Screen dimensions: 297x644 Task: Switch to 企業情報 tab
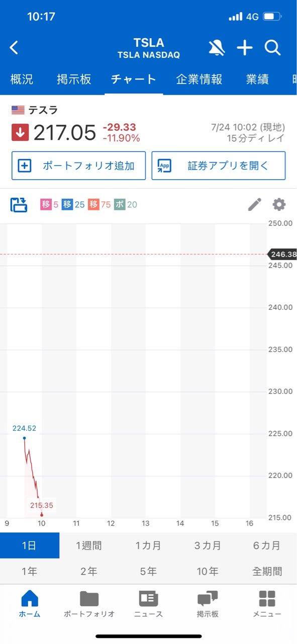(x=199, y=79)
